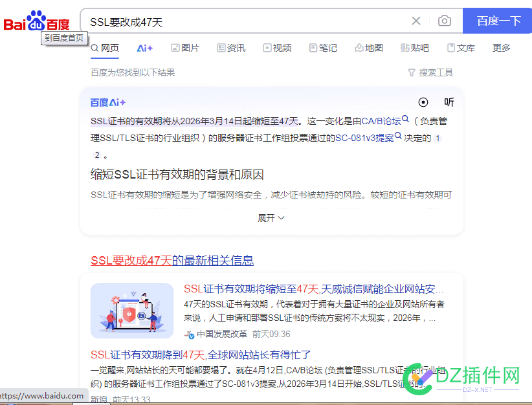Open article 天威诚信赋能企业网站安全
This screenshot has height=405, width=532.
point(313,289)
